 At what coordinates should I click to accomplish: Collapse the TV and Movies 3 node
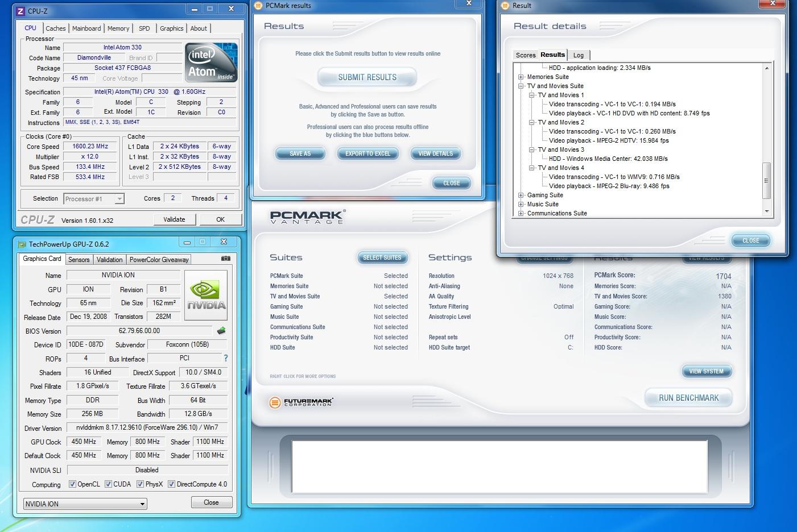[531, 149]
